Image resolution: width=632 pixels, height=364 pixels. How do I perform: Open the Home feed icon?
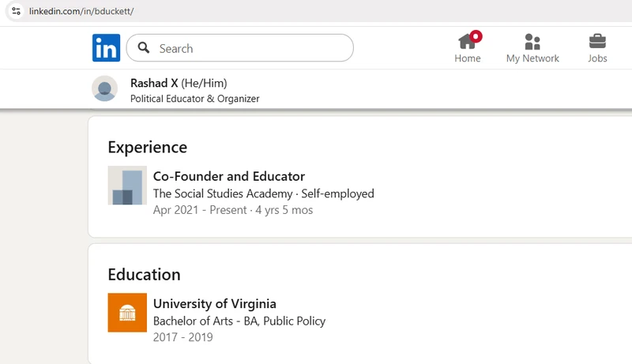(x=467, y=42)
